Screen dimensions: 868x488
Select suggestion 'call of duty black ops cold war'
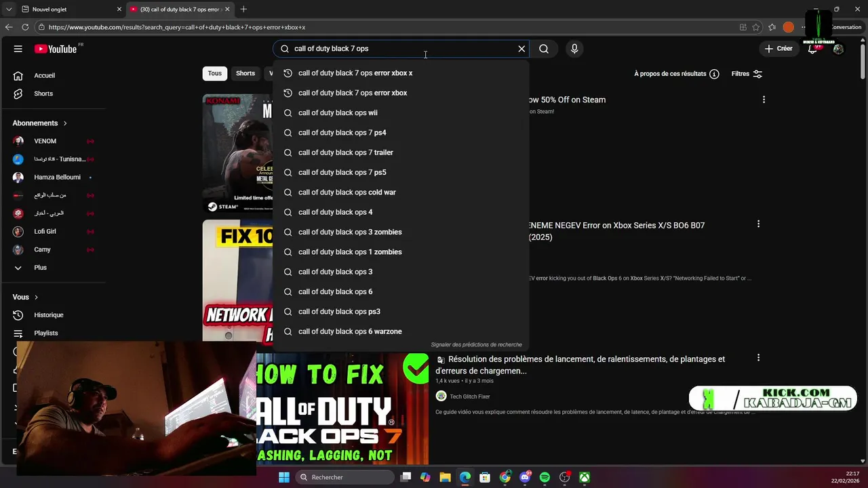tap(400, 192)
